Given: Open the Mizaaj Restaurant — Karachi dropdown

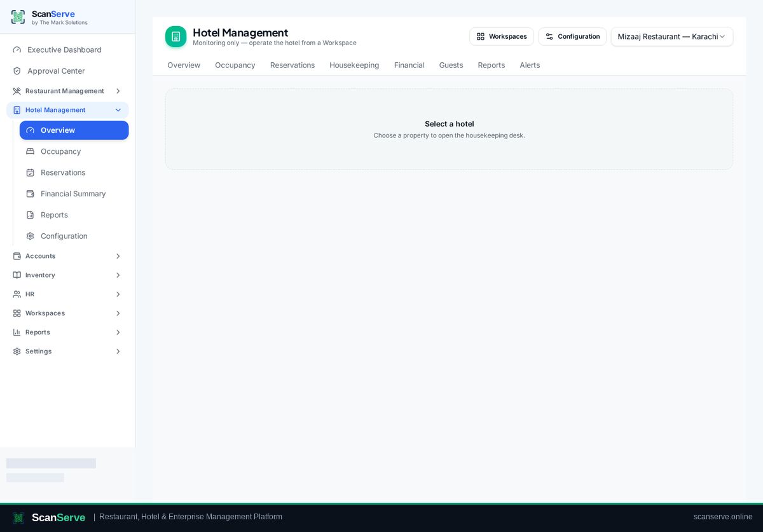Looking at the screenshot, I should (671, 36).
